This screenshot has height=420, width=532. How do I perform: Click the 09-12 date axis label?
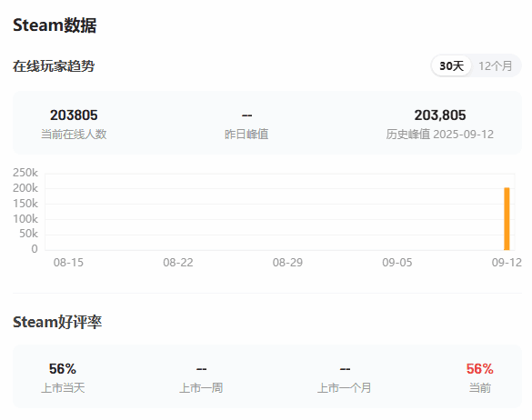click(x=507, y=262)
